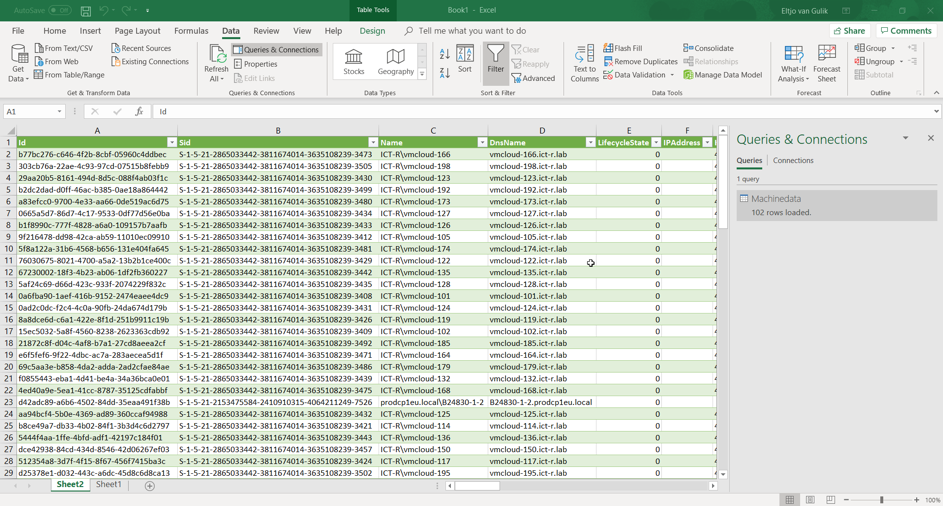
Task: Create a Forecast Sheet
Action: tap(827, 63)
